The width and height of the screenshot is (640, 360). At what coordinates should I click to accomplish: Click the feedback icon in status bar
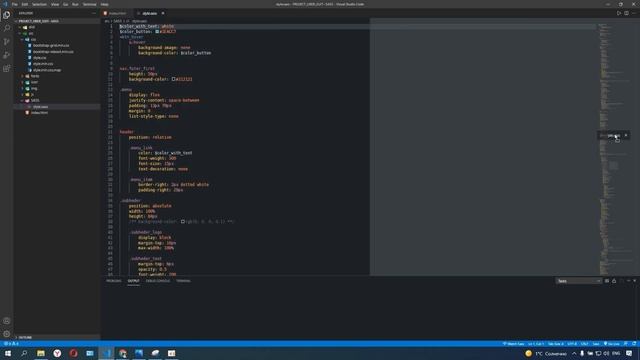626,344
